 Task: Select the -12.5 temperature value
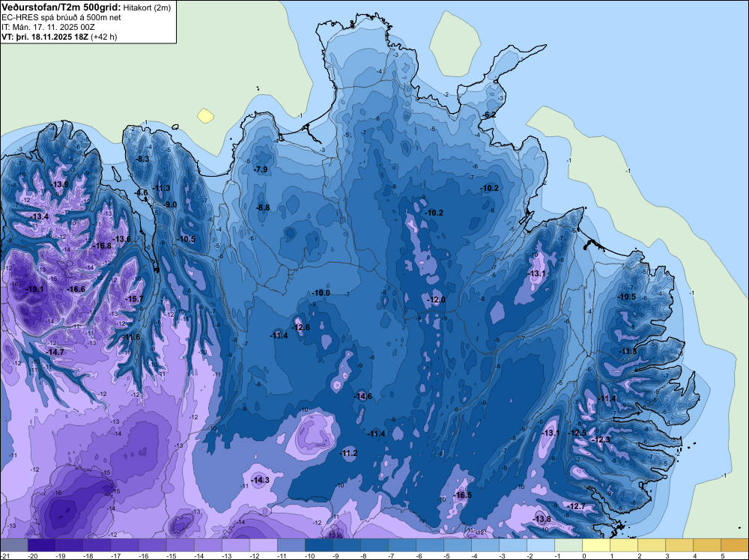click(577, 433)
